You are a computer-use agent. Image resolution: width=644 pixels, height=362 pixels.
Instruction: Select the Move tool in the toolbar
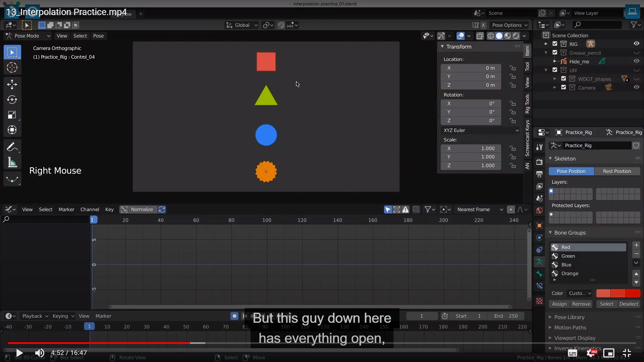(x=12, y=84)
